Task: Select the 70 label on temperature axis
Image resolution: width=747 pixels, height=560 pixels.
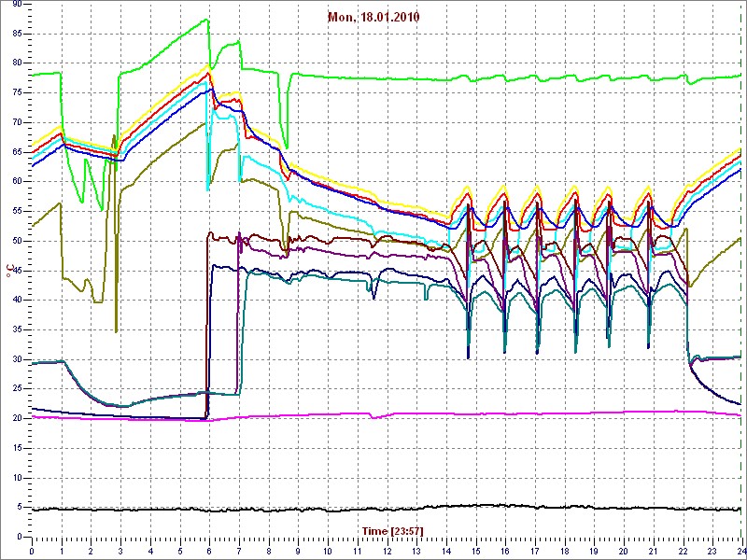Action: [x=17, y=122]
